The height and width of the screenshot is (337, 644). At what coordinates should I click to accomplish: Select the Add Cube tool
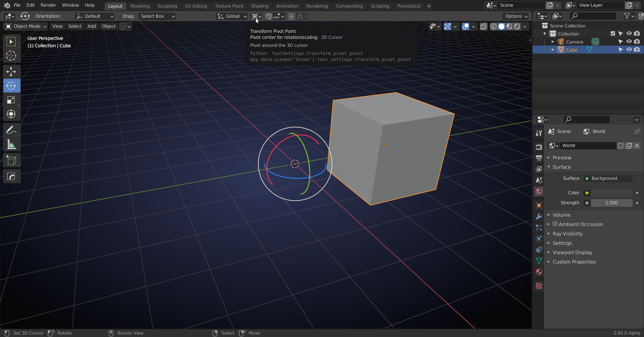coord(11,160)
